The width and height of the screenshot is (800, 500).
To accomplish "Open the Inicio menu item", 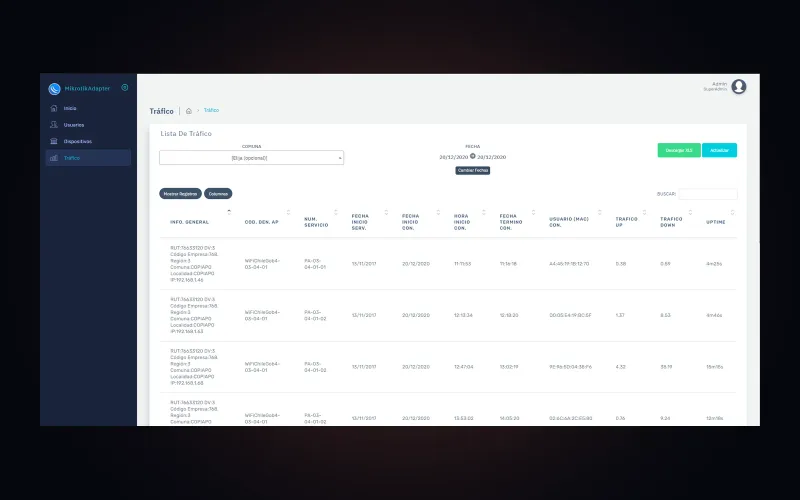I will point(88,108).
